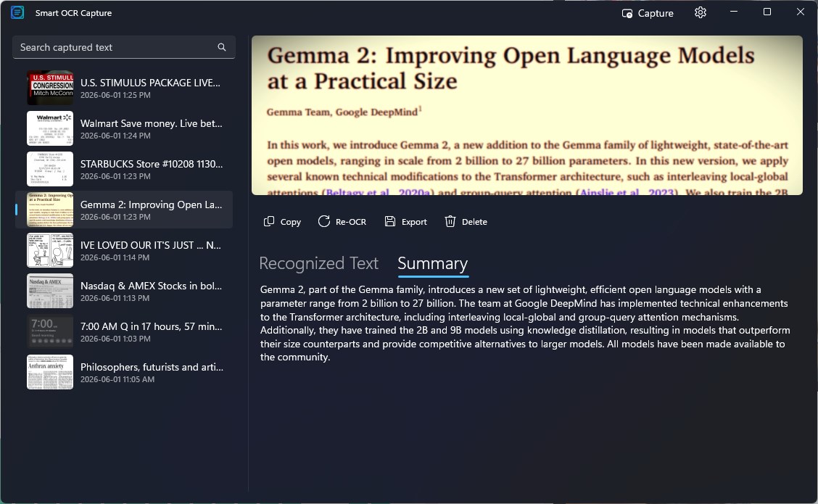The width and height of the screenshot is (818, 504).
Task: Maximize the Smart OCR Capture window
Action: [767, 12]
